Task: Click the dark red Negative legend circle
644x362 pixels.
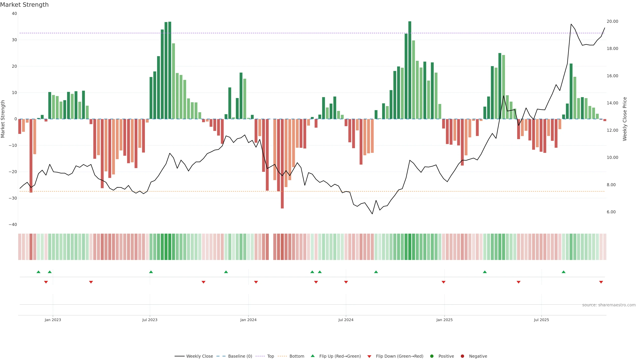Action: tap(462, 356)
